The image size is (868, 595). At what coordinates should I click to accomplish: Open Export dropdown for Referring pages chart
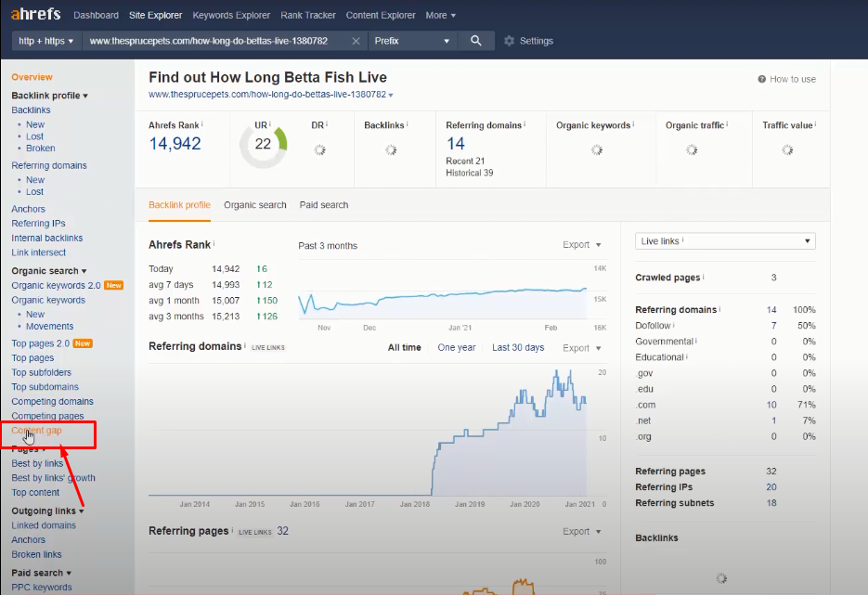point(582,531)
